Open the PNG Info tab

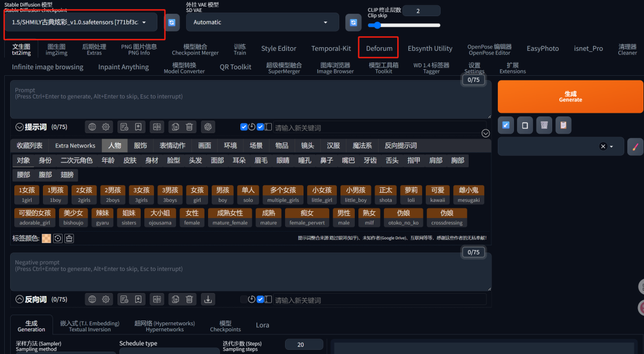pyautogui.click(x=139, y=50)
